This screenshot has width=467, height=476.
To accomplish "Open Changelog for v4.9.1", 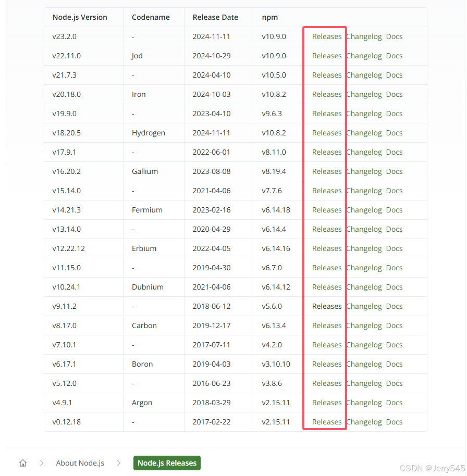I will tap(364, 403).
